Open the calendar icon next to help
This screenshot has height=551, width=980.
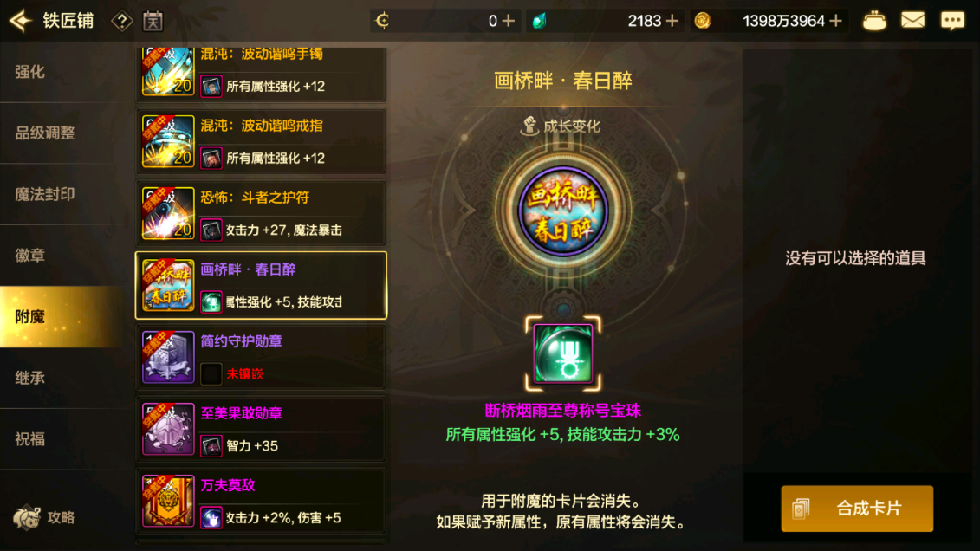(153, 22)
